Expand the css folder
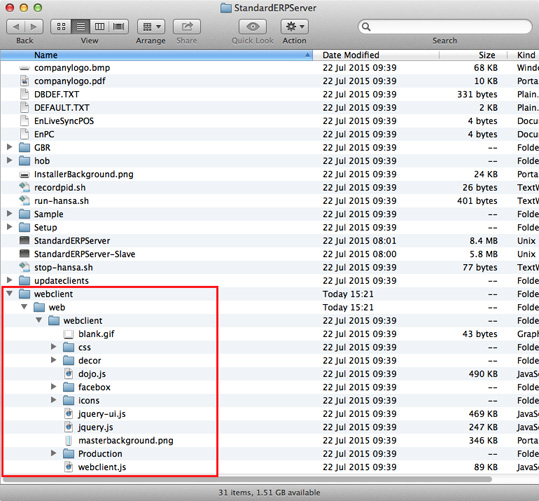Image resolution: width=539 pixels, height=501 pixels. click(x=54, y=347)
